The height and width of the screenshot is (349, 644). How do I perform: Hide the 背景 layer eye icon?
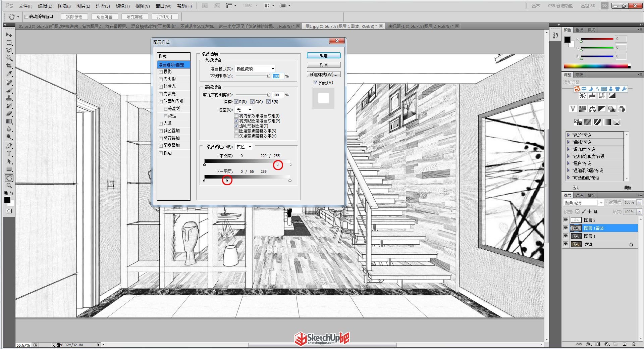[566, 244]
